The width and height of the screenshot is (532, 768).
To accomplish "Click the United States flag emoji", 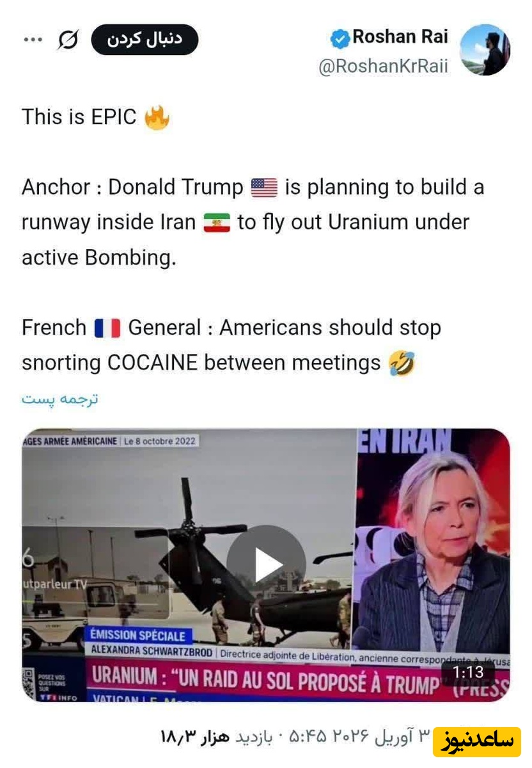I will coord(264,188).
